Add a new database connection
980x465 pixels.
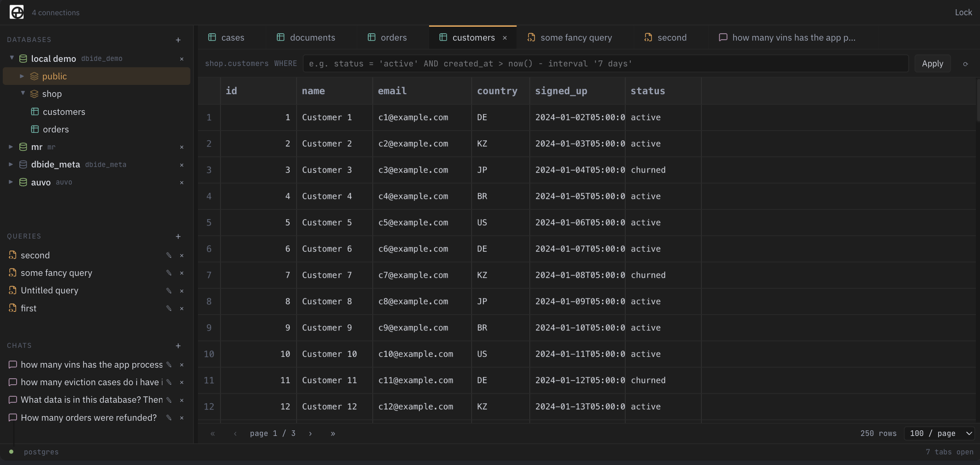click(178, 40)
